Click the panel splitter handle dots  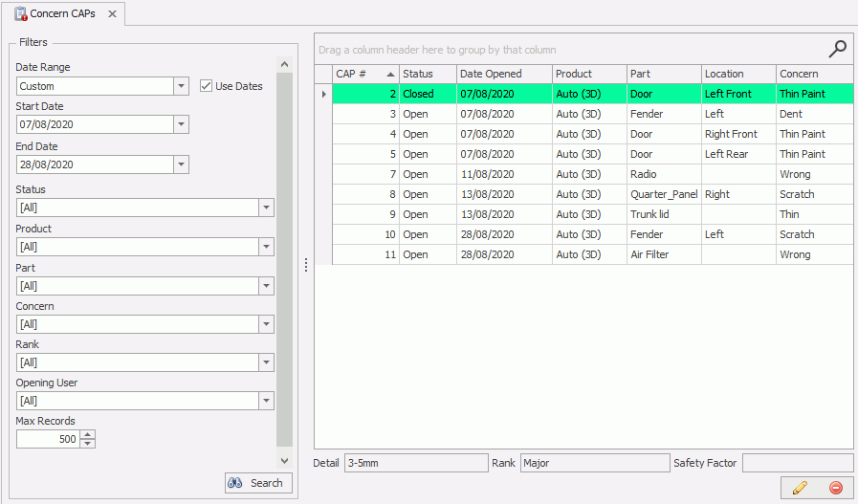(x=305, y=265)
